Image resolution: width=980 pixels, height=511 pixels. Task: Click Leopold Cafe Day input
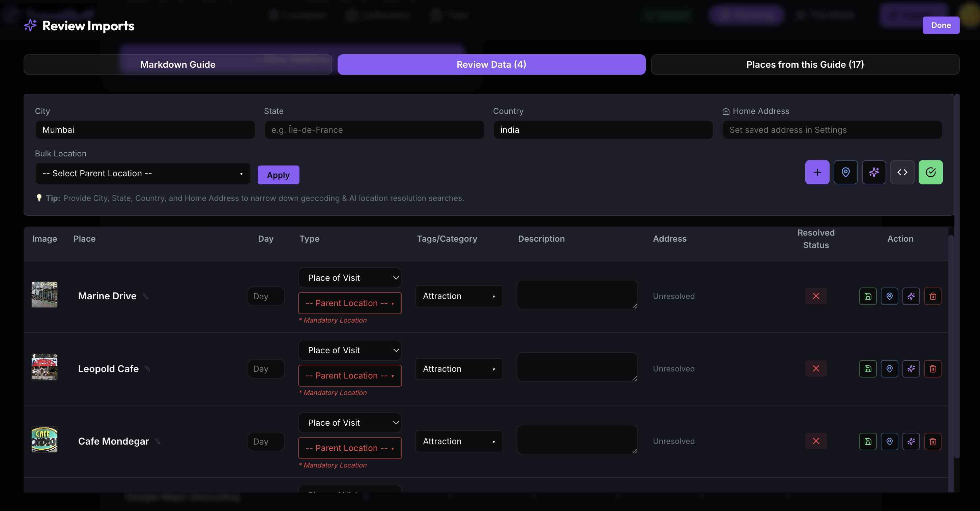(266, 369)
